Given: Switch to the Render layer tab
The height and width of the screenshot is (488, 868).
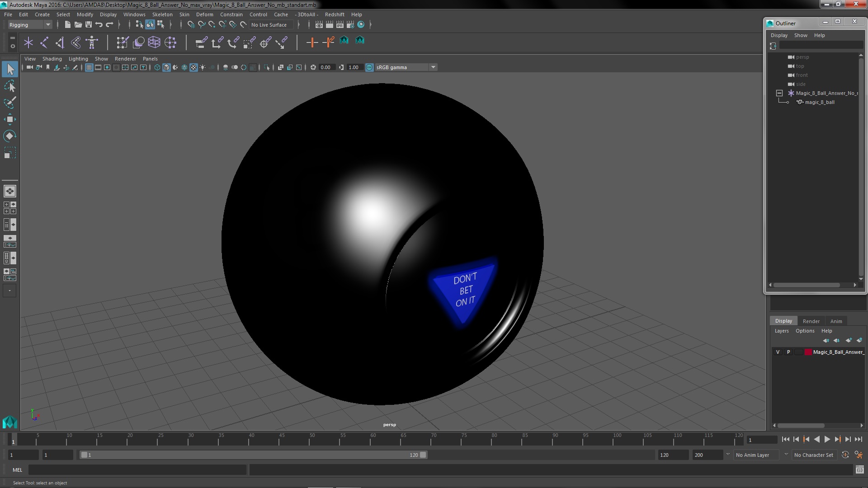Looking at the screenshot, I should pos(811,321).
